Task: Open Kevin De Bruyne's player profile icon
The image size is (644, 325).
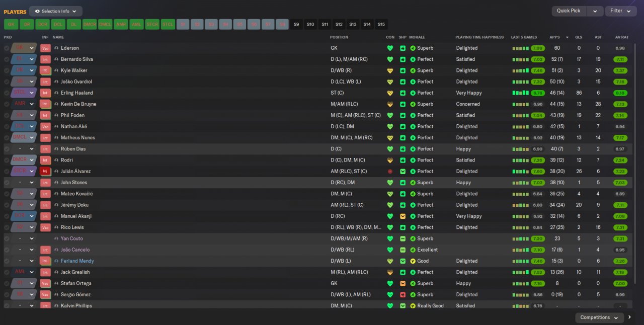Action: click(x=56, y=104)
